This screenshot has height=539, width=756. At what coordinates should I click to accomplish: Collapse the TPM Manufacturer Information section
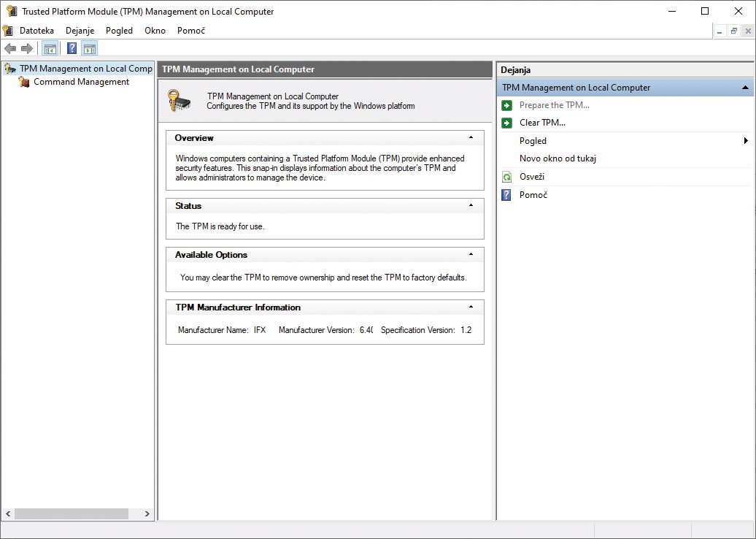point(471,307)
